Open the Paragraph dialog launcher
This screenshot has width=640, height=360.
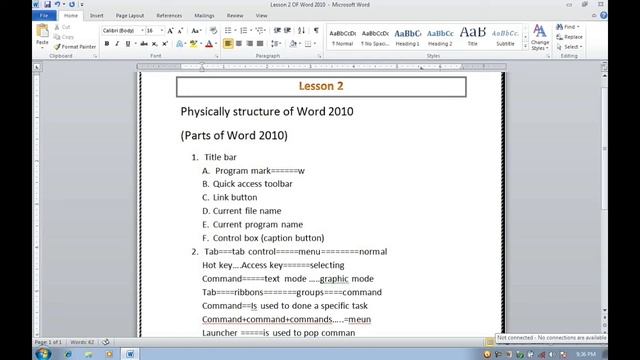coord(319,56)
